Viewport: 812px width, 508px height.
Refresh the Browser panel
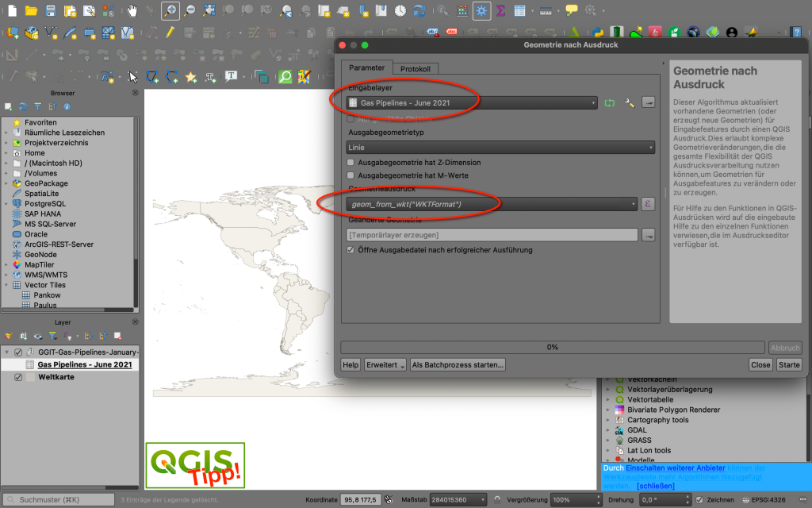(23, 107)
